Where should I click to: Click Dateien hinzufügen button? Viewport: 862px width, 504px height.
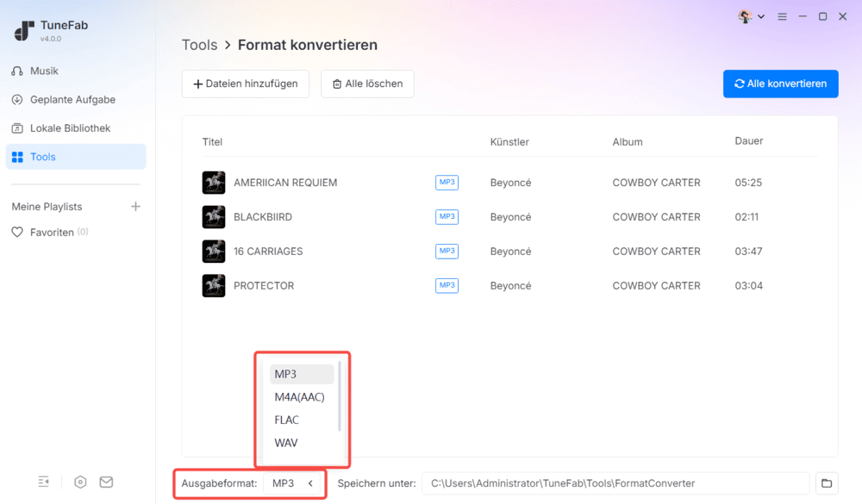246,84
